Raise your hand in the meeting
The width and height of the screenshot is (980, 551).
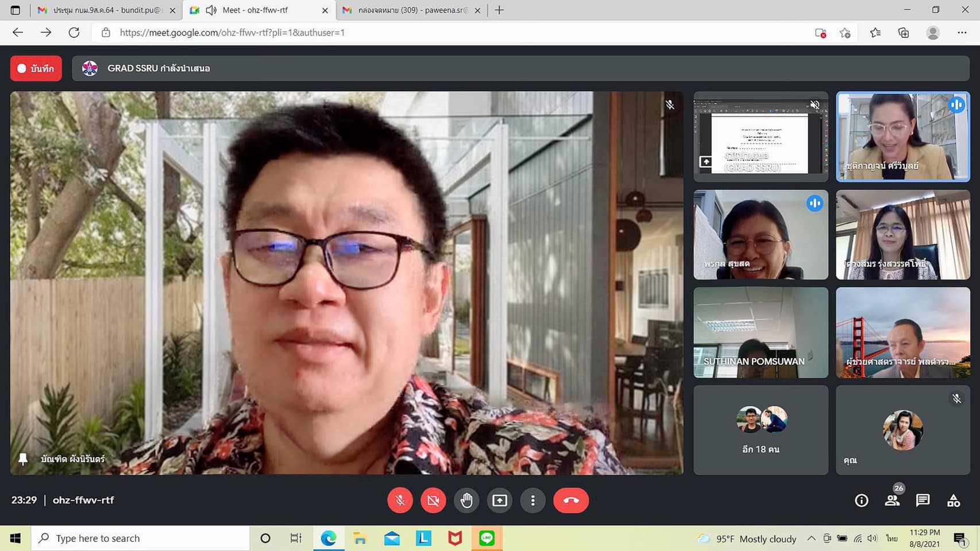[x=466, y=500]
